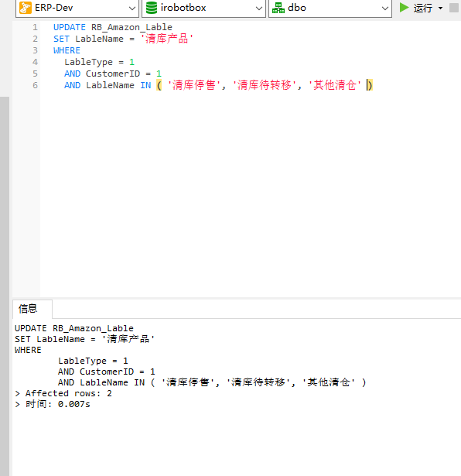This screenshot has width=461, height=476.
Task: Click the irobotbox database icon
Action: click(x=152, y=8)
